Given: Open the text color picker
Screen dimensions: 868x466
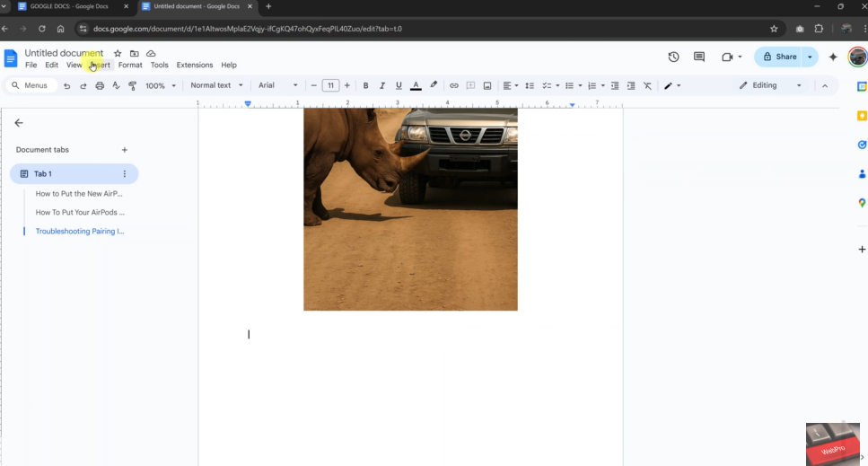Looking at the screenshot, I should pyautogui.click(x=416, y=86).
